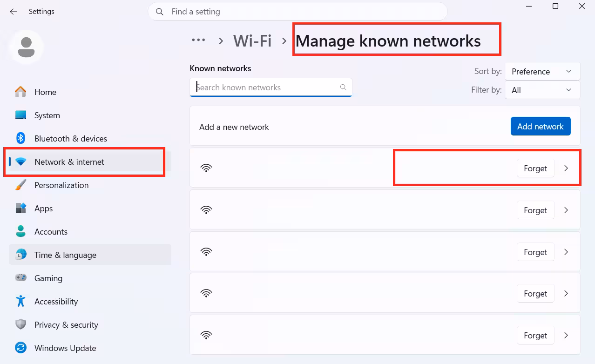Open the Sort by Preference dropdown
The height and width of the screenshot is (364, 595).
(x=542, y=71)
